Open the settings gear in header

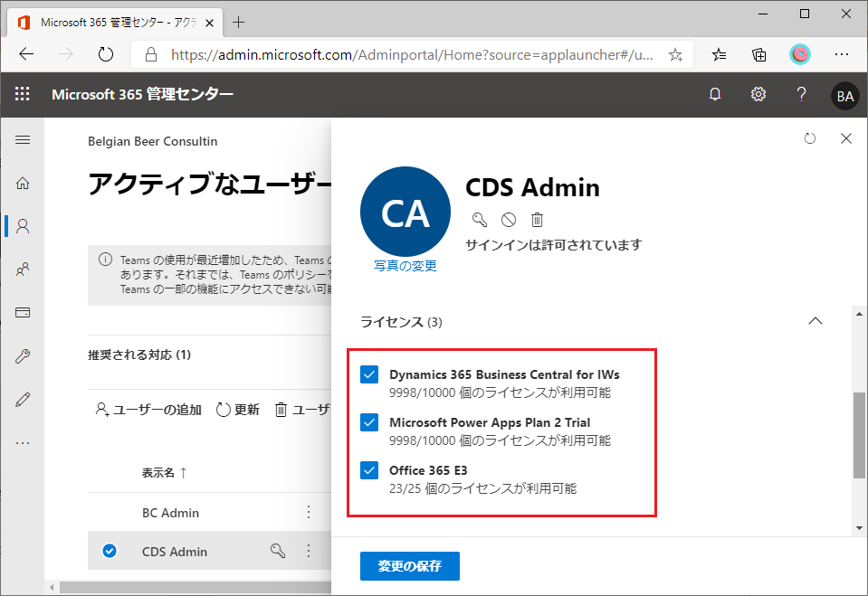[758, 95]
